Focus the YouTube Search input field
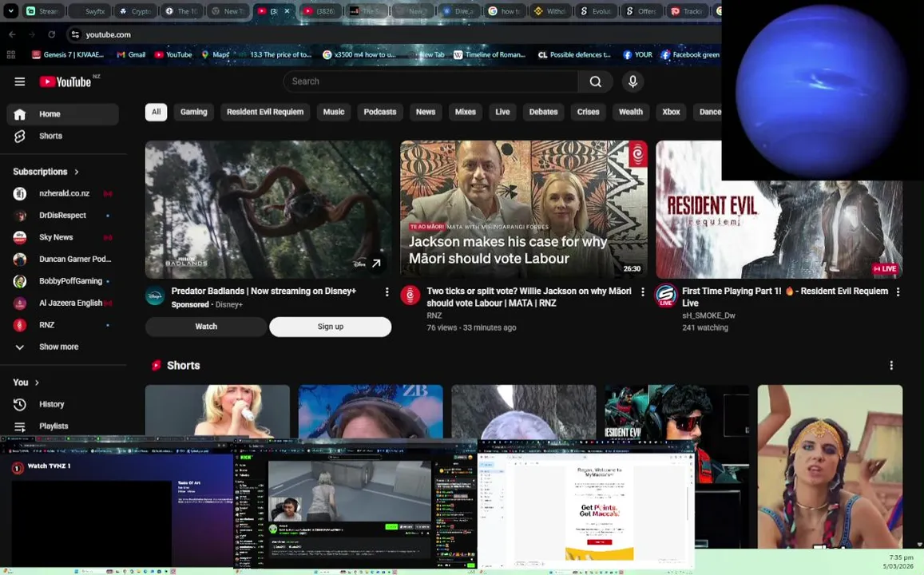Viewport: 924px width, 575px height. (x=430, y=82)
